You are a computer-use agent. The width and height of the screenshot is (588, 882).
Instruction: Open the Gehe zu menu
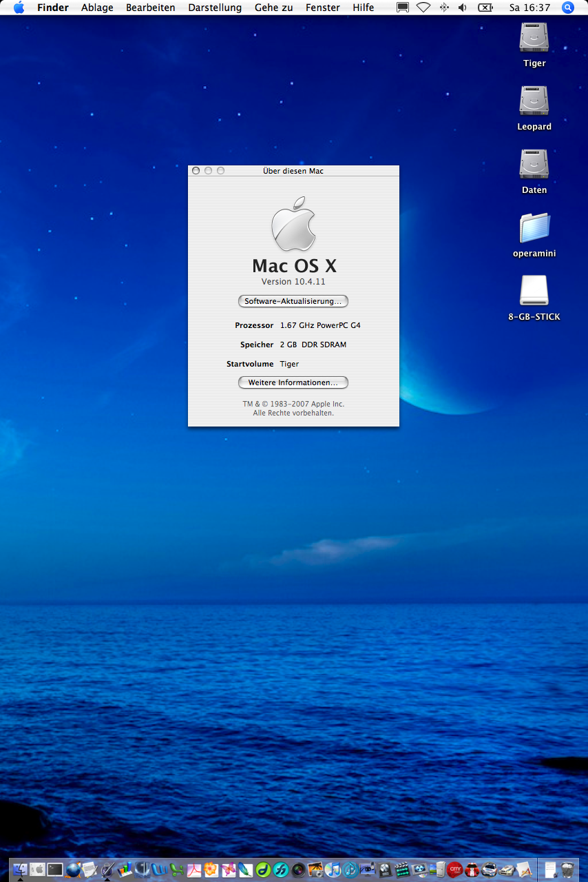pos(273,8)
